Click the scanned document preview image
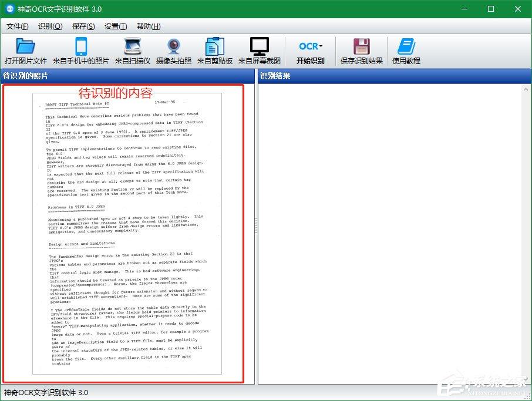 (127, 234)
